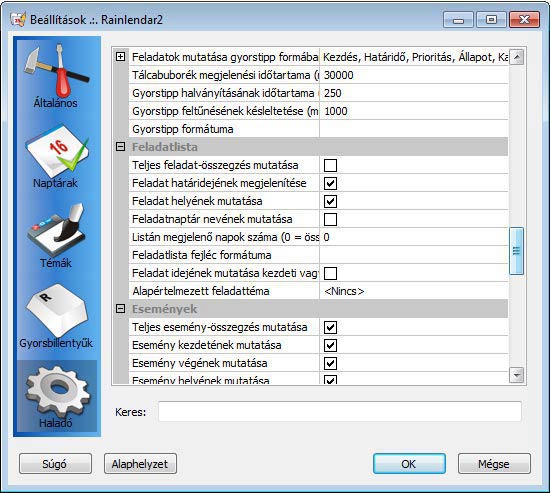Select the Témák brush icon

click(56, 236)
